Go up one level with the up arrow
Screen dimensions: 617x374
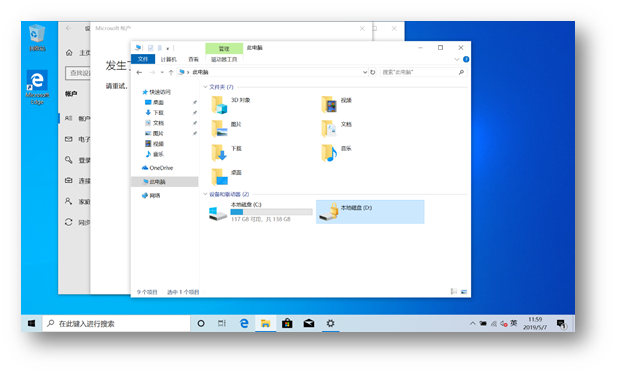[171, 72]
